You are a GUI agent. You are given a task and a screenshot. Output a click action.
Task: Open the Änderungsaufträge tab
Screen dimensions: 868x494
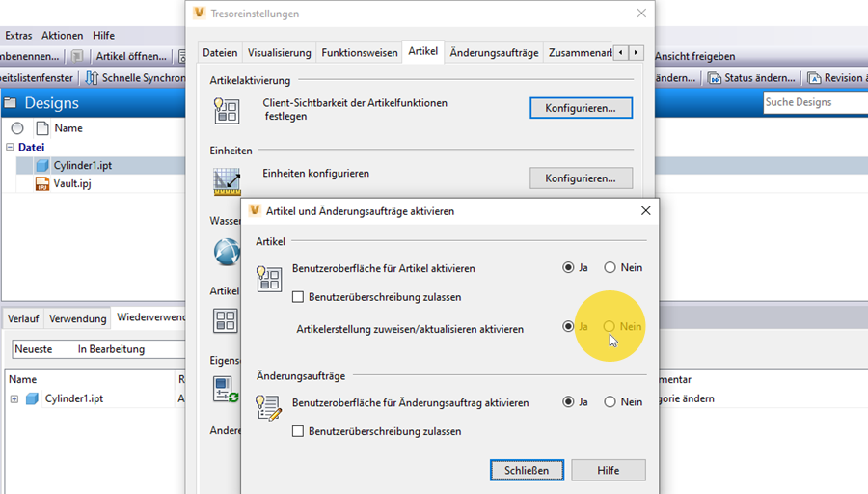pyautogui.click(x=494, y=53)
